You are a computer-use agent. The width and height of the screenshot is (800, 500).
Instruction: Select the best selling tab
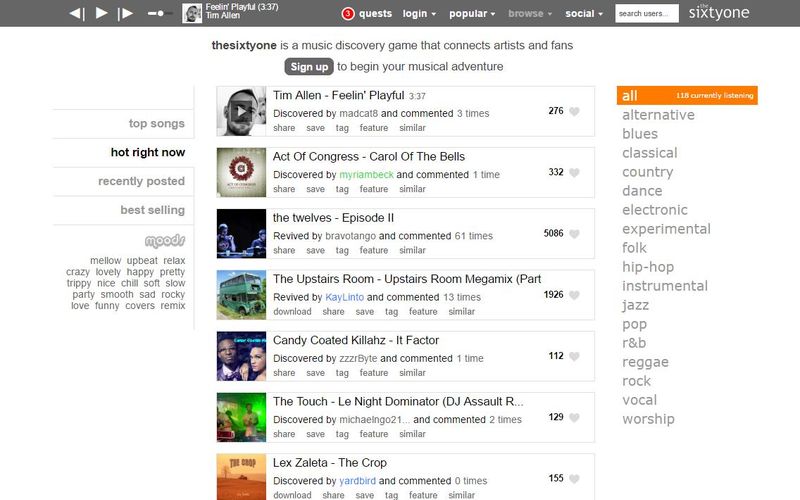(153, 210)
